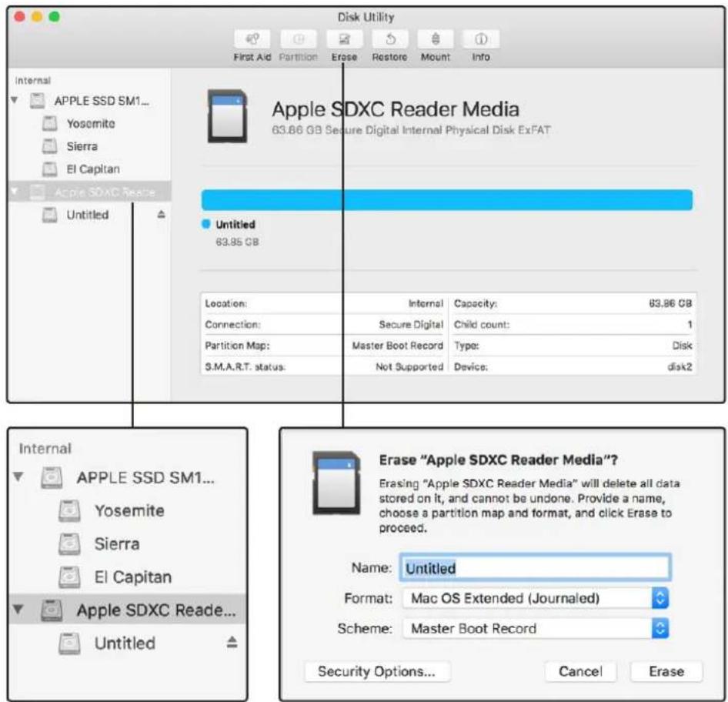Collapse APPLE SSD SM1 triangle in main window sidebar

click(x=15, y=100)
